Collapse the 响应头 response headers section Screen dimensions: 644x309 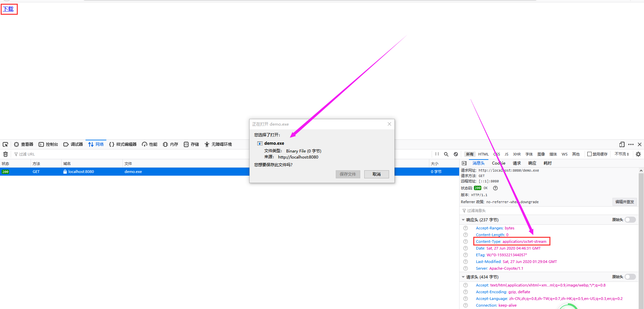[x=463, y=220]
